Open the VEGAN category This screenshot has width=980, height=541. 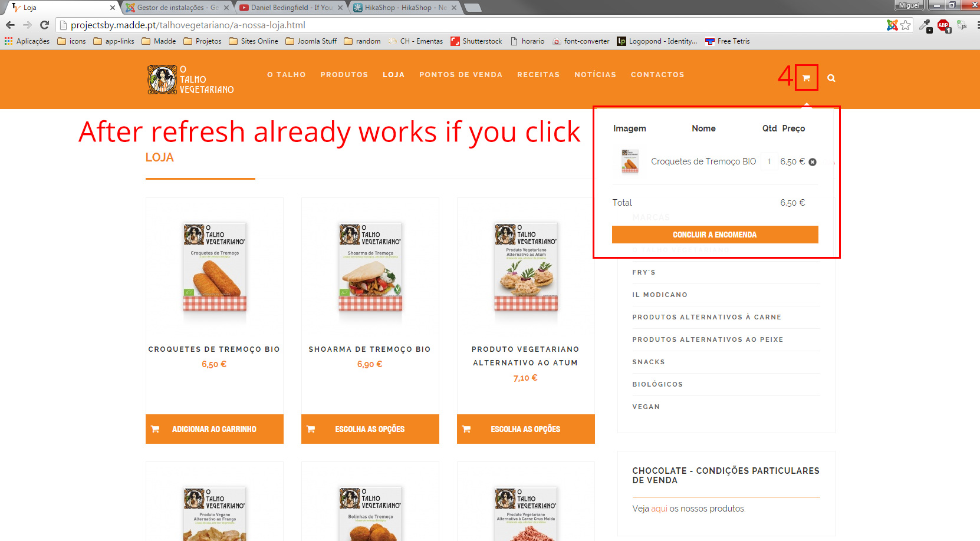[x=646, y=407]
